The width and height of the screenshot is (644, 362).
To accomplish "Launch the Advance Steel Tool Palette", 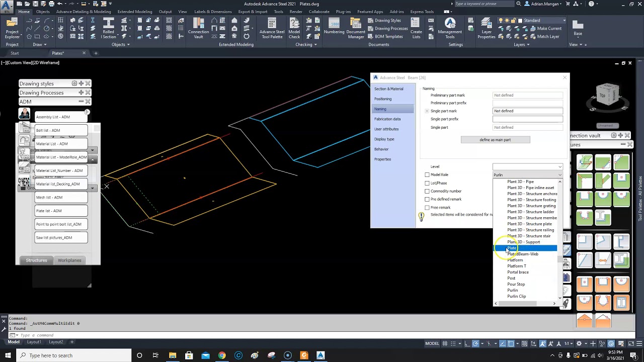I will (272, 28).
